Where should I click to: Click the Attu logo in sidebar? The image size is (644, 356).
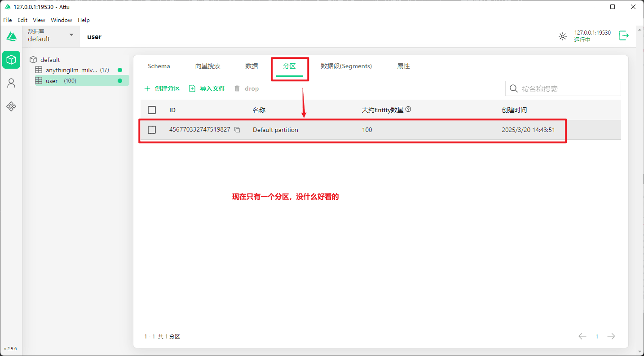coord(11,36)
